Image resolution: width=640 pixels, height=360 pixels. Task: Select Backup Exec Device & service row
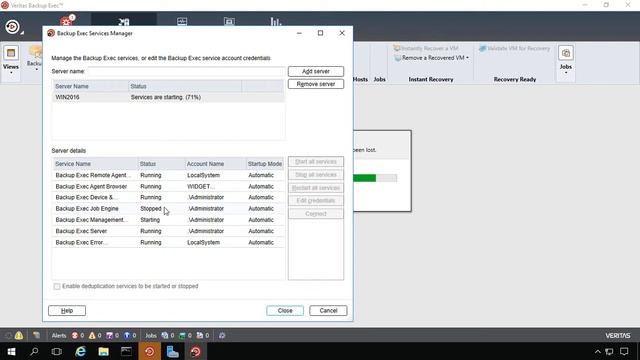click(x=168, y=198)
